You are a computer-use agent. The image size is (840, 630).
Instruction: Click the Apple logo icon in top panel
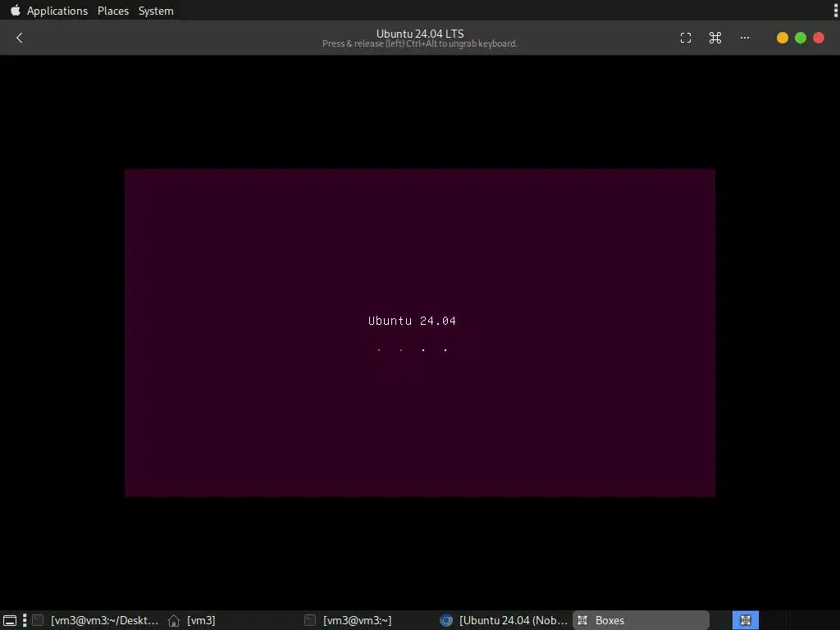15,10
